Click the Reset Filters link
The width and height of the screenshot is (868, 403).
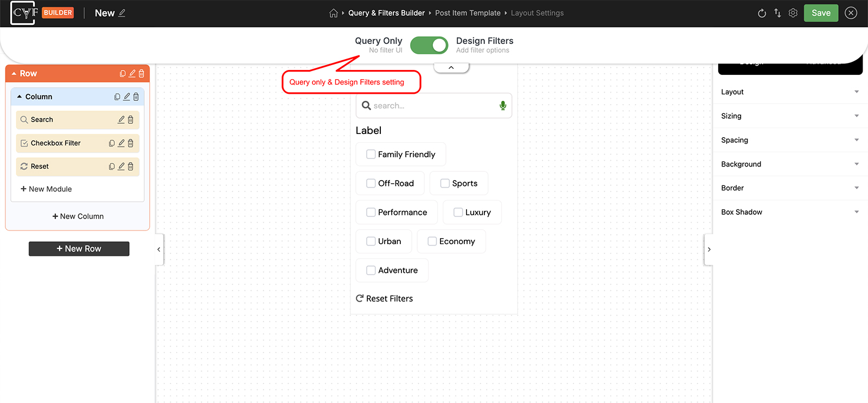pos(384,298)
